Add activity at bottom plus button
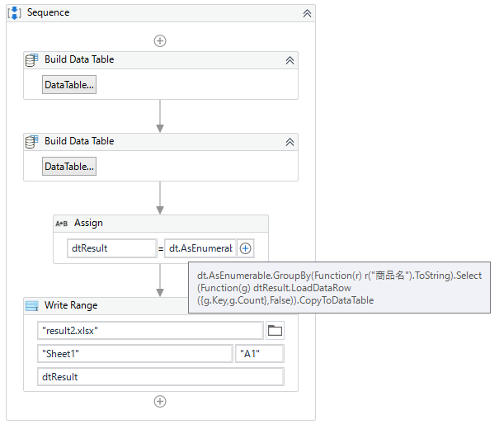Screen dimensions: 499x448 coord(160,402)
